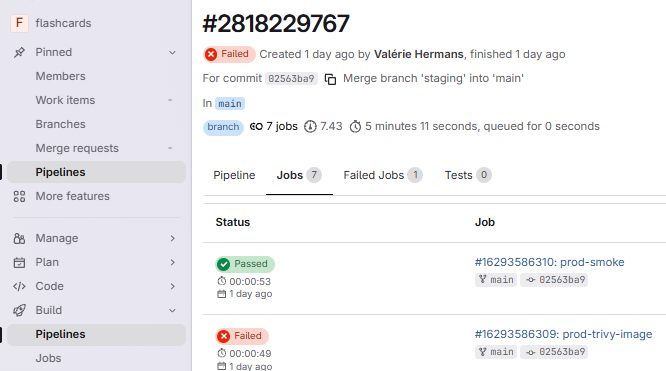This screenshot has height=371, width=666.
Task: Open the main branch link in header
Action: coord(230,104)
